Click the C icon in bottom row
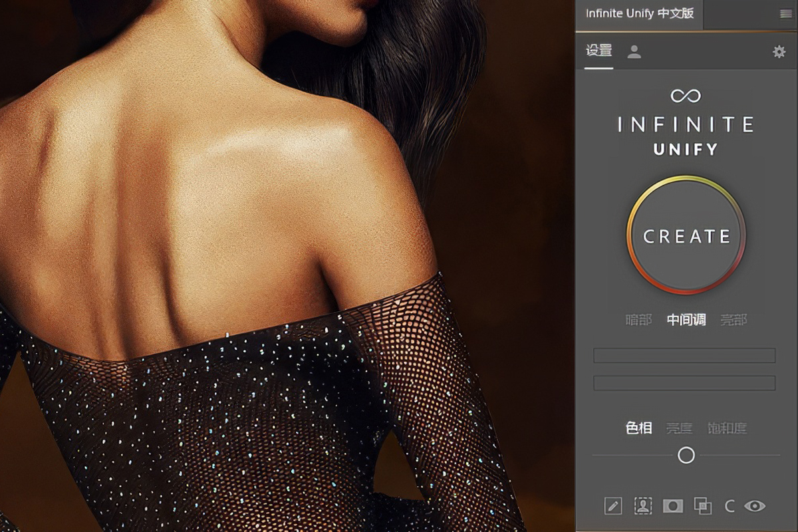798x532 pixels. point(730,507)
